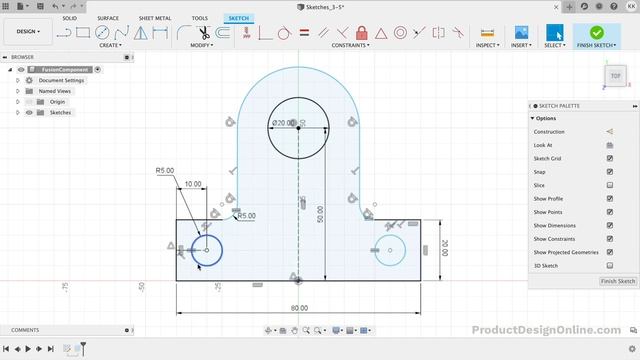Apply the Concentric constraint
Viewport: 640px width, 360px height.
400,33
